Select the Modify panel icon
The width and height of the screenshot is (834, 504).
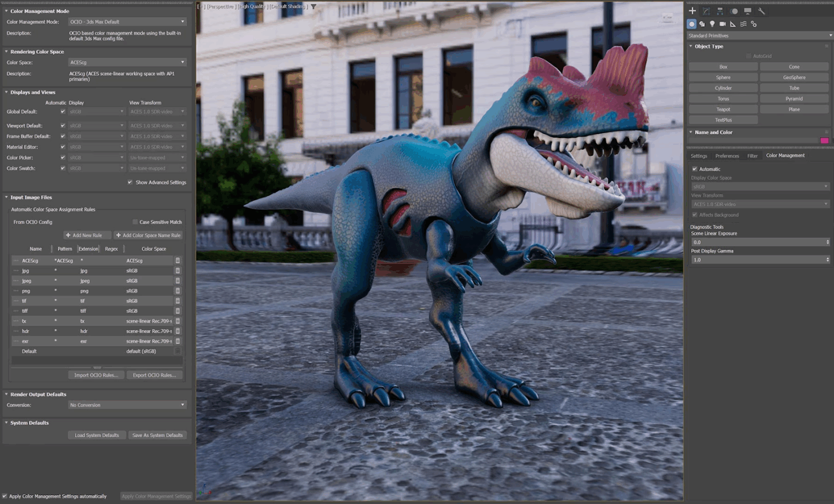707,11
